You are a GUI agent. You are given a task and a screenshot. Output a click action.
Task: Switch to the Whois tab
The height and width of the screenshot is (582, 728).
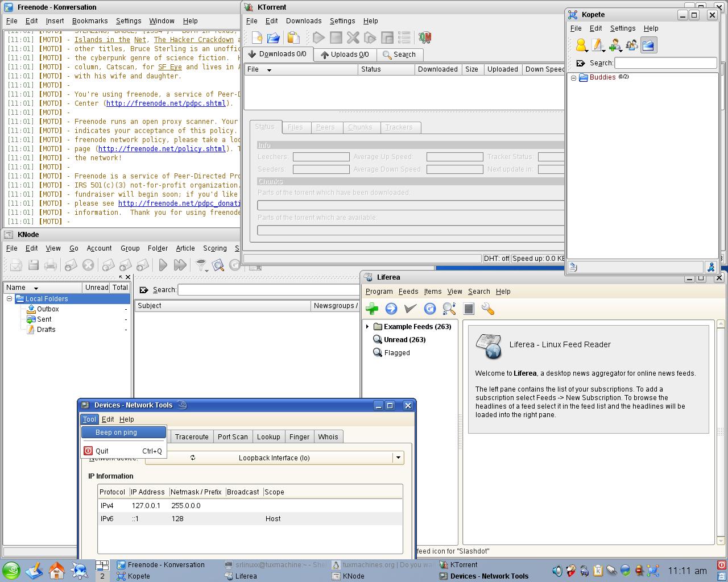click(328, 436)
